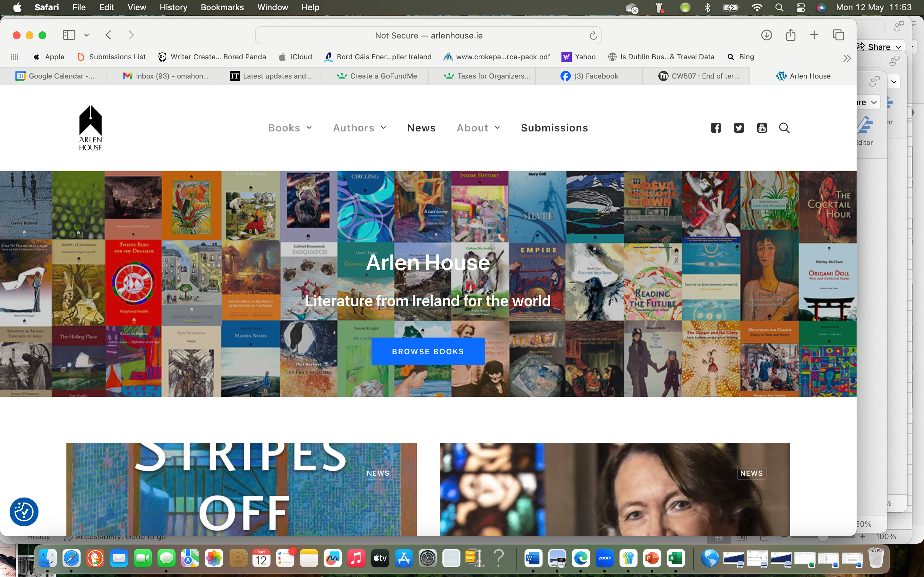Open cookie consent settings round button
The width and height of the screenshot is (924, 577).
pos(24,512)
